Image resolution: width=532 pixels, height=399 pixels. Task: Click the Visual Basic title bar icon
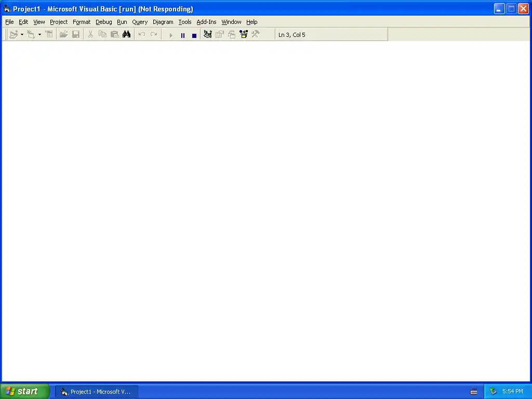coord(6,9)
